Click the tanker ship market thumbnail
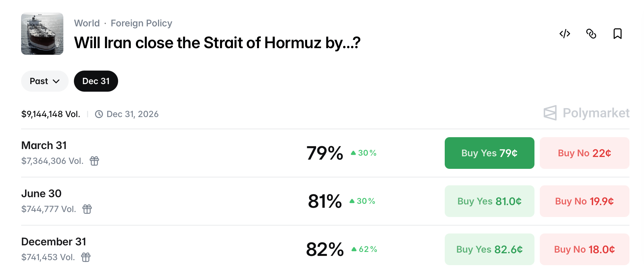Image resolution: width=644 pixels, height=277 pixels. 42,34
